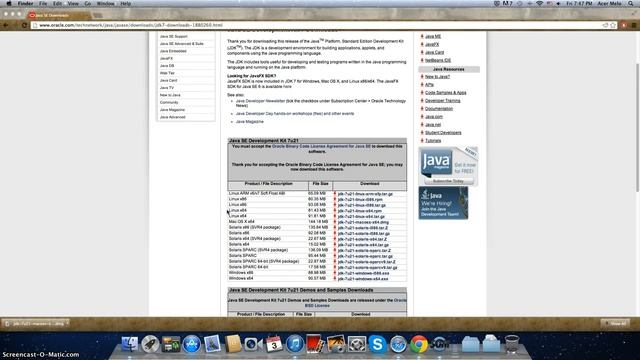Open Tutorials resource link

pos(433,140)
